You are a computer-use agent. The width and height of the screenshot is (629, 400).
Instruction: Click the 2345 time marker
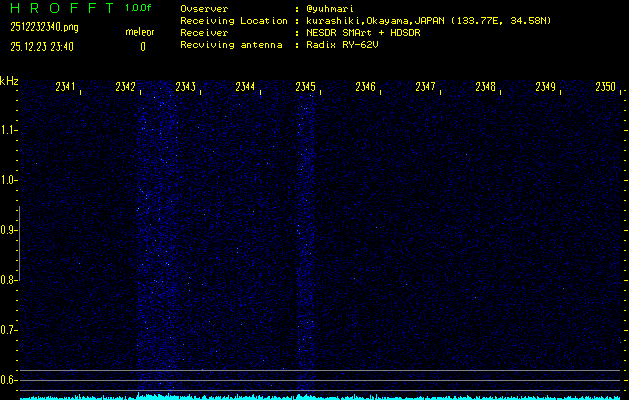pyautogui.click(x=305, y=87)
